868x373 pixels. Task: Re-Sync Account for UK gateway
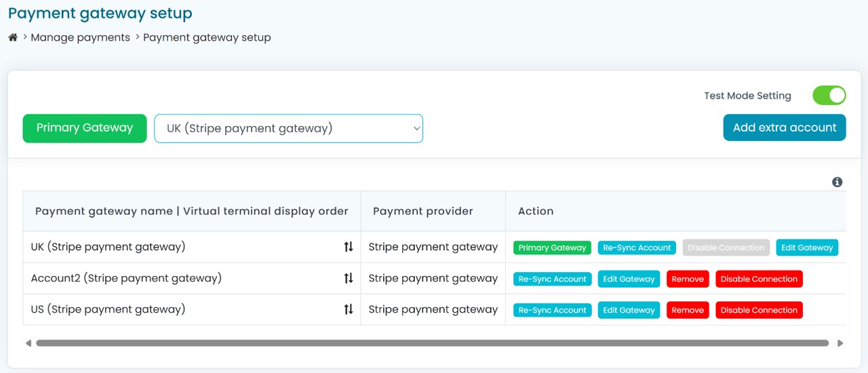coord(637,248)
